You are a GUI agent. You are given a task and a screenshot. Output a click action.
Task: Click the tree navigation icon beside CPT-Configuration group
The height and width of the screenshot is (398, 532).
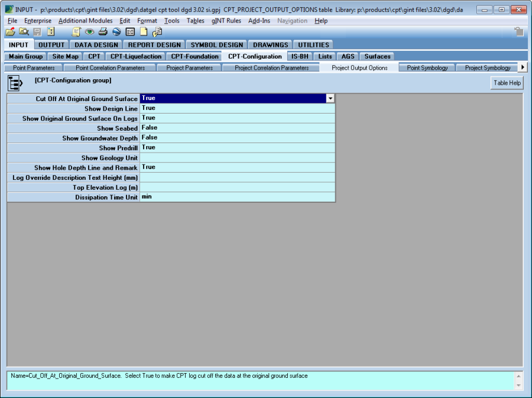[15, 83]
